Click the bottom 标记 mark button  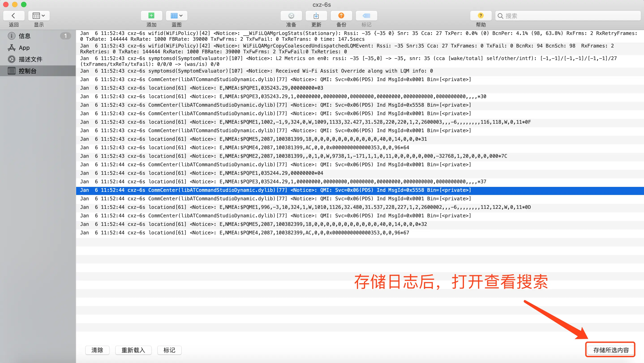pyautogui.click(x=169, y=350)
